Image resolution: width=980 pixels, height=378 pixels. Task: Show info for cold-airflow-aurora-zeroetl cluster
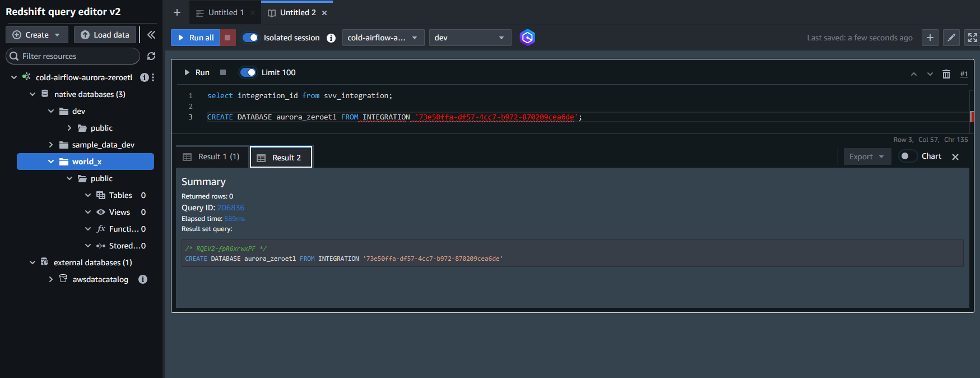pos(144,77)
